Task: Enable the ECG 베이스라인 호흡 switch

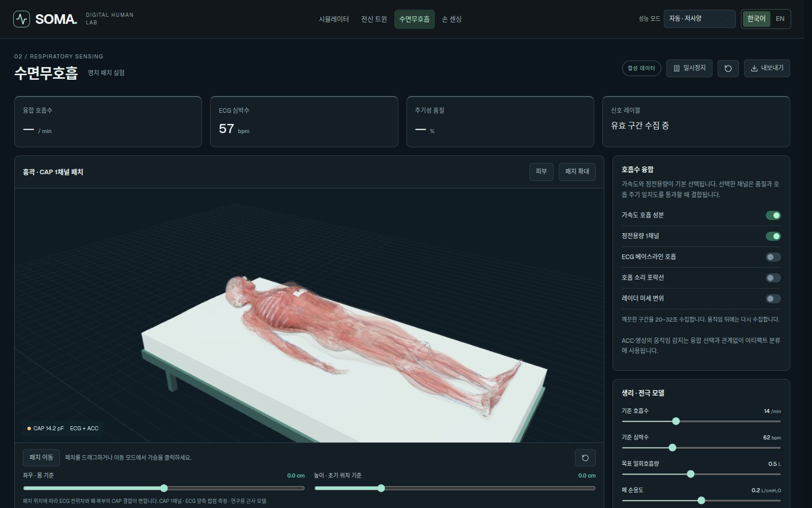Action: click(773, 257)
